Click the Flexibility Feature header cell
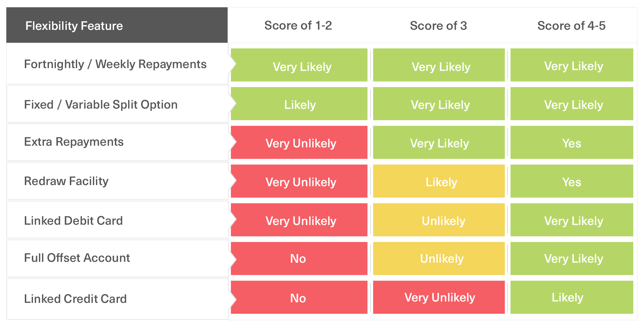644x328 pixels. pos(117,25)
